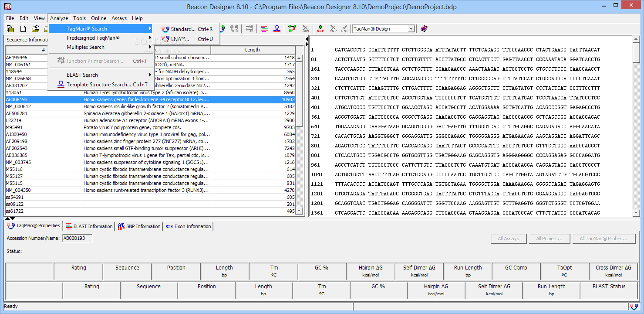Click the Sequence Information tab
Screen dimensions: 644x314
tap(26, 40)
